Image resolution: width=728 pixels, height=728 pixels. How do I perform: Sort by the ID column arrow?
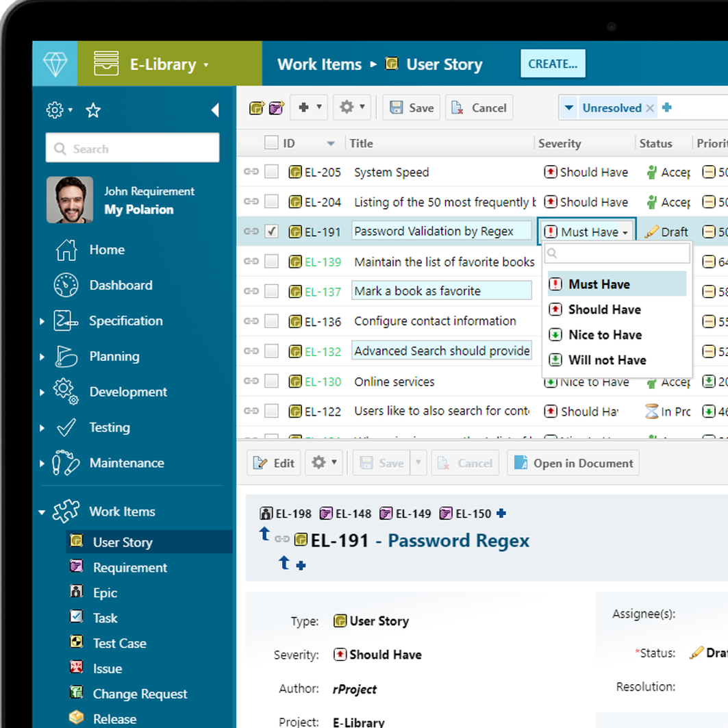click(x=331, y=143)
